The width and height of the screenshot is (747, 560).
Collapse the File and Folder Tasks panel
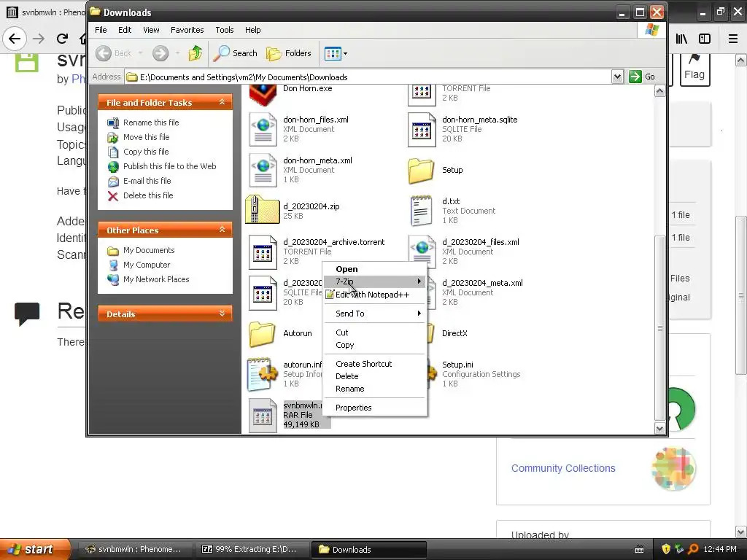tap(222, 102)
